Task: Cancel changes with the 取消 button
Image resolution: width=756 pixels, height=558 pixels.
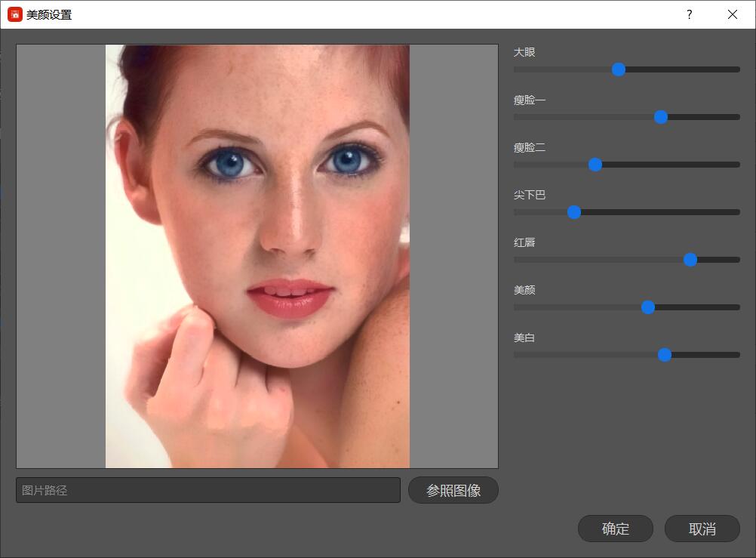Action: click(x=702, y=529)
